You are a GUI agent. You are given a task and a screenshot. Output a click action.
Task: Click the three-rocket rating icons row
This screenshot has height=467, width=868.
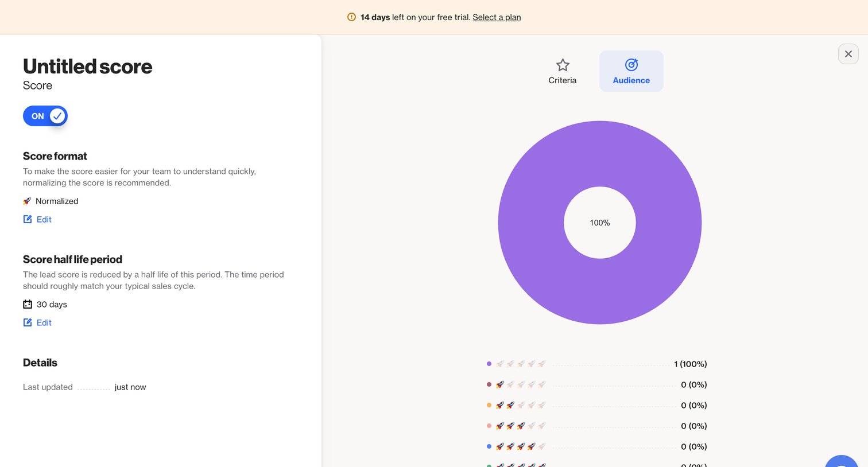coord(521,426)
